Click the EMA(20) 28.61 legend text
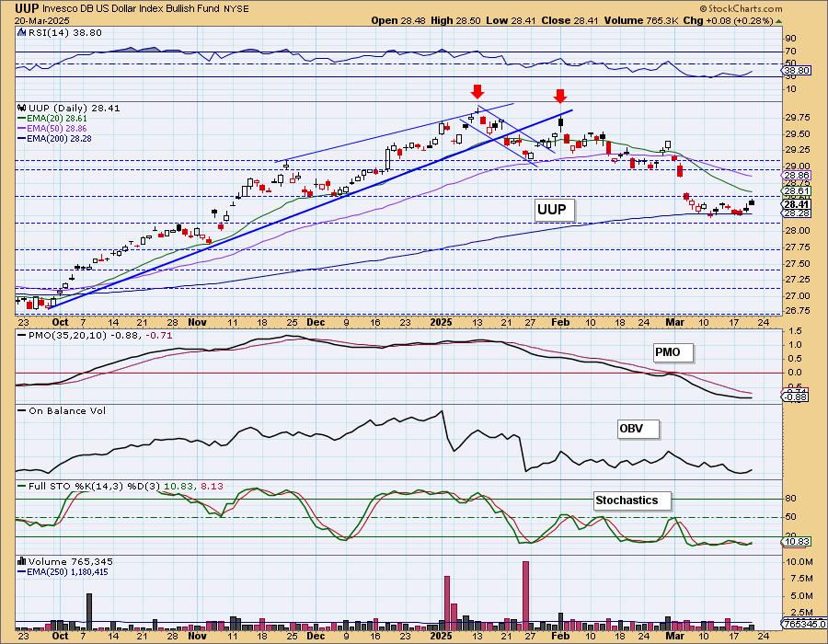Image resolution: width=828 pixels, height=644 pixels. (x=56, y=119)
